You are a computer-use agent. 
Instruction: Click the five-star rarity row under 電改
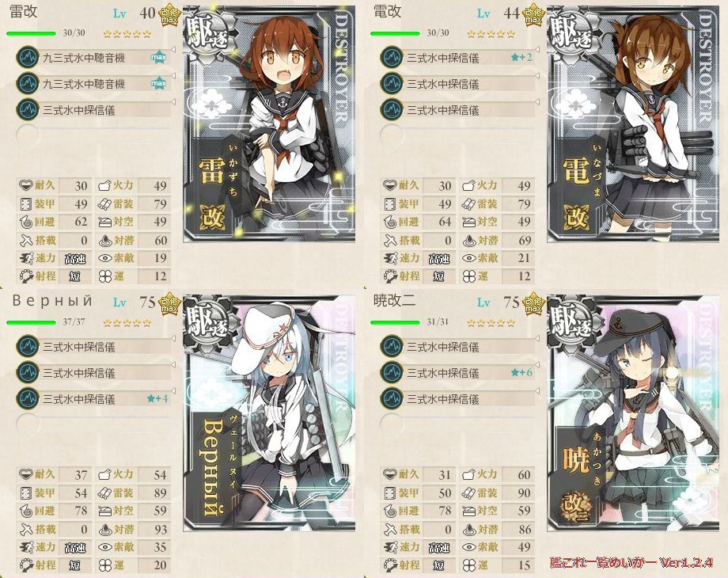tap(491, 33)
